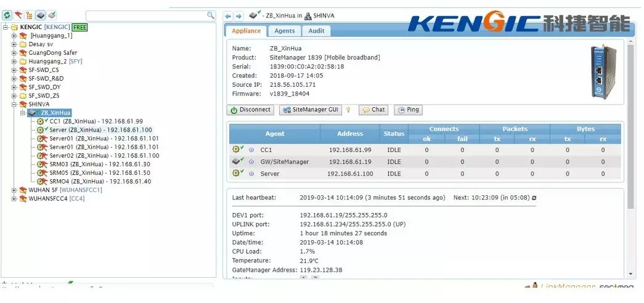Toggle the appliance filter icon in tree toolbar
This screenshot has width=644, height=303.
tap(41, 15)
